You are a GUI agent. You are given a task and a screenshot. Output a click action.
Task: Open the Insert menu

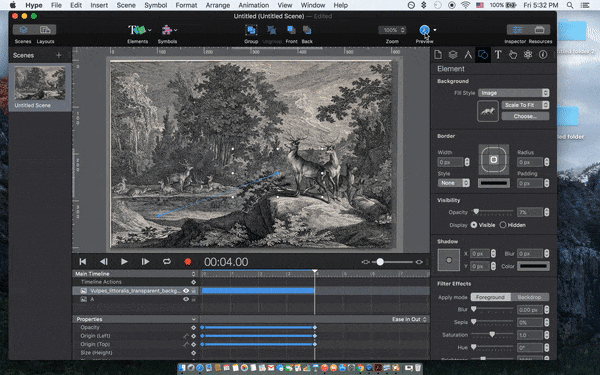click(x=99, y=5)
